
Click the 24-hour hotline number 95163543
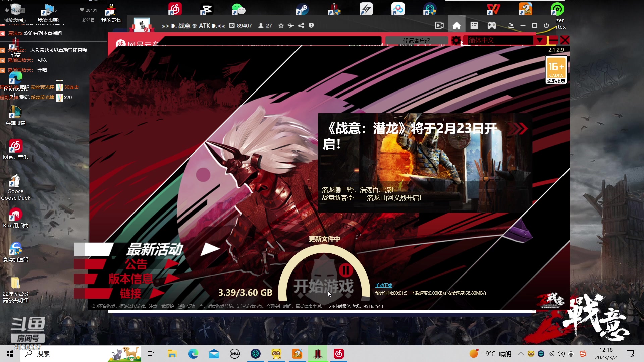pyautogui.click(x=373, y=306)
